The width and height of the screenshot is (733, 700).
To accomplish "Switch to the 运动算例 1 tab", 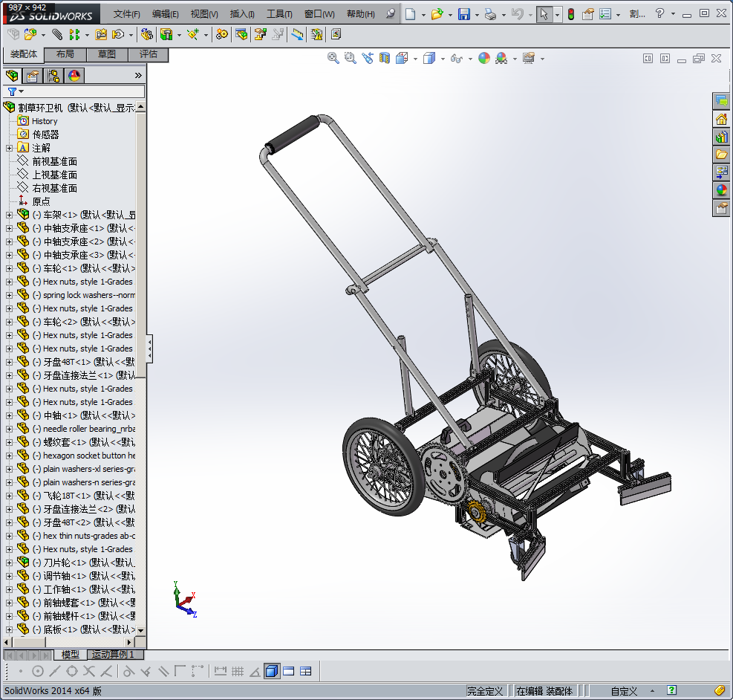I will point(113,655).
